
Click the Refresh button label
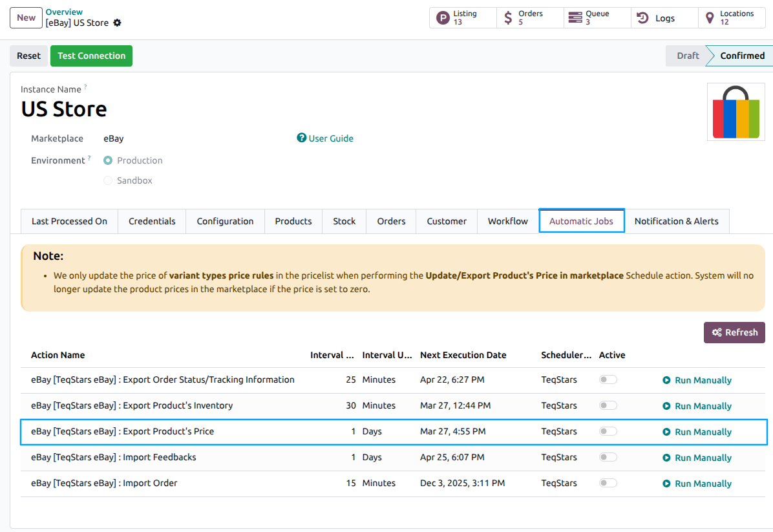coord(741,332)
